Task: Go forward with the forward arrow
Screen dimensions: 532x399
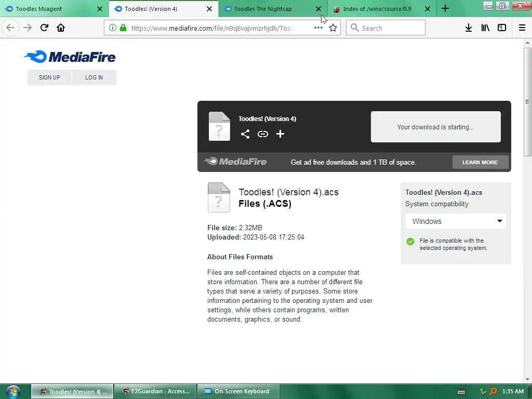Action: (28, 28)
